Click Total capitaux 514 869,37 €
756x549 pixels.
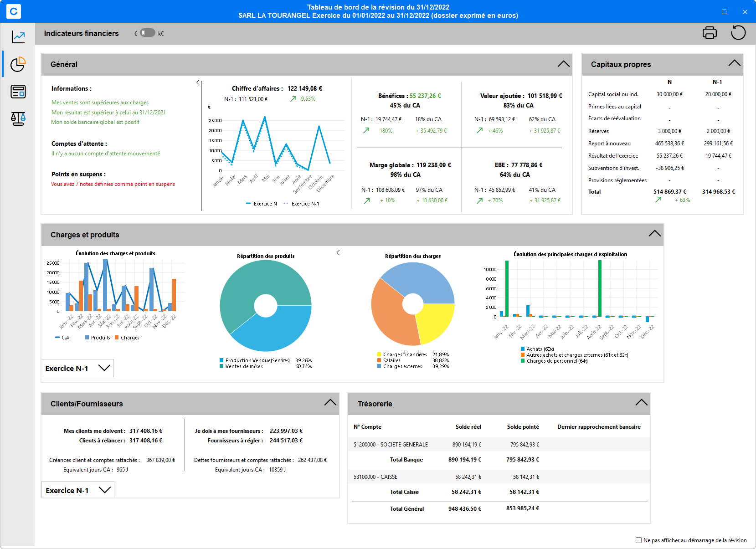tap(670, 192)
